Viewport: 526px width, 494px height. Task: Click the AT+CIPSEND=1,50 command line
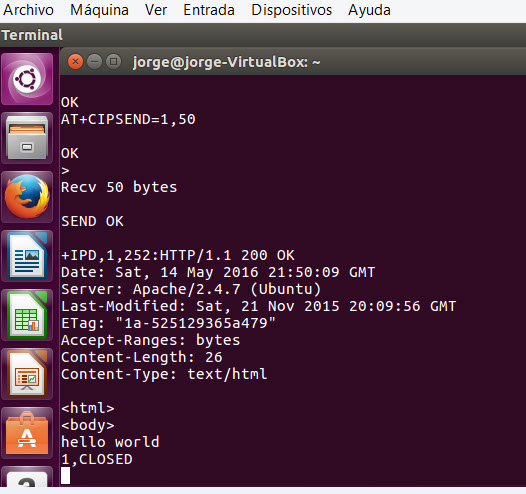[x=128, y=120]
